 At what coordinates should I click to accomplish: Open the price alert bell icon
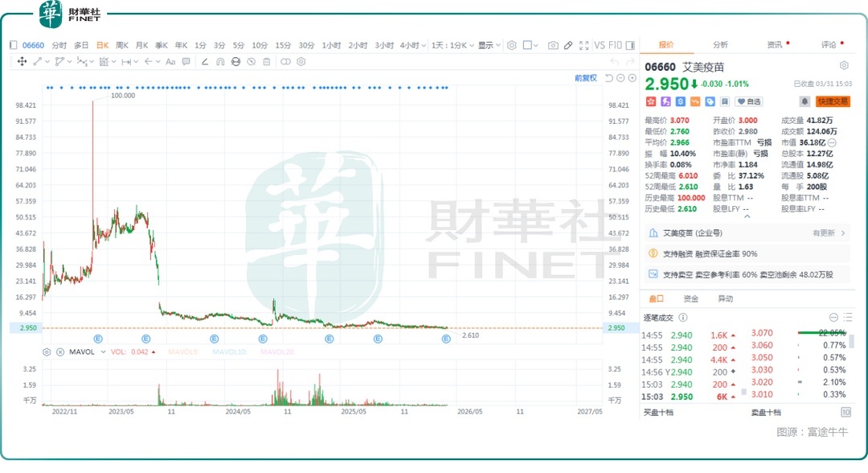(804, 101)
